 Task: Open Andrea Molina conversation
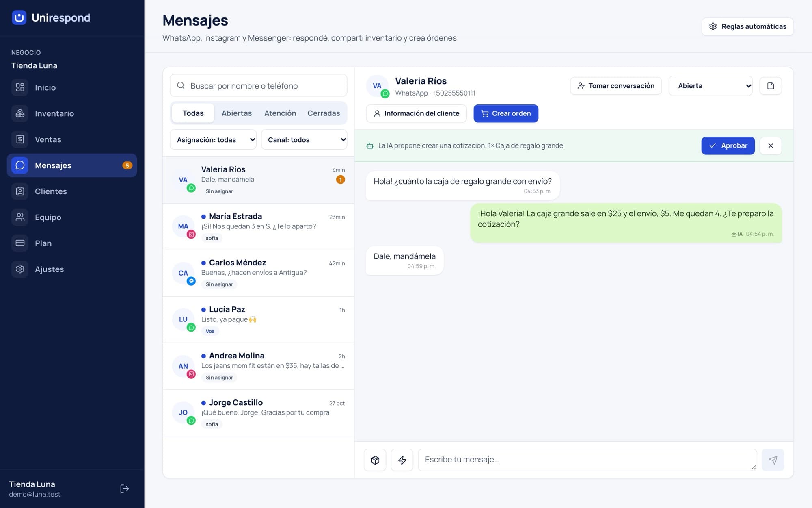259,367
